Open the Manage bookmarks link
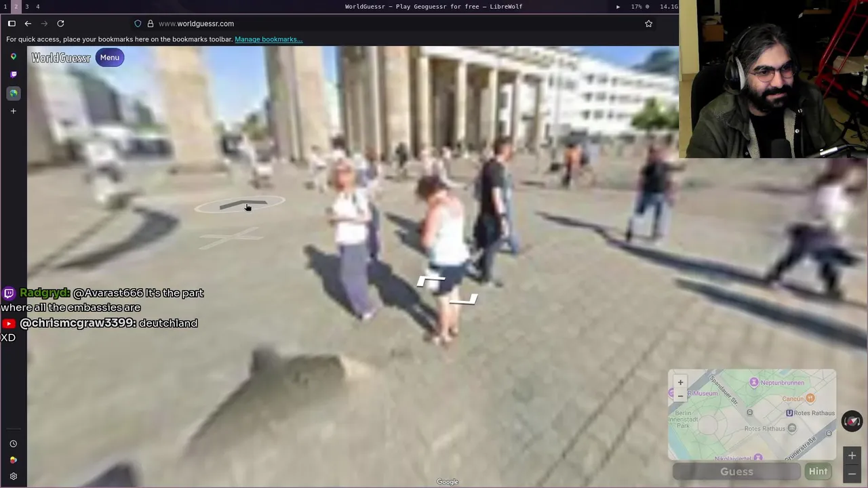The height and width of the screenshot is (488, 868). click(x=269, y=39)
